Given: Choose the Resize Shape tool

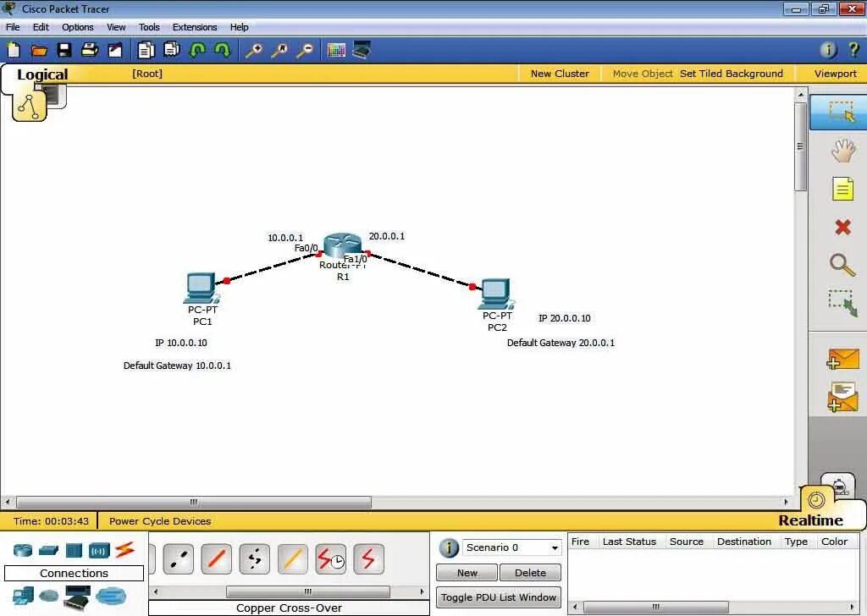Looking at the screenshot, I should [x=842, y=303].
